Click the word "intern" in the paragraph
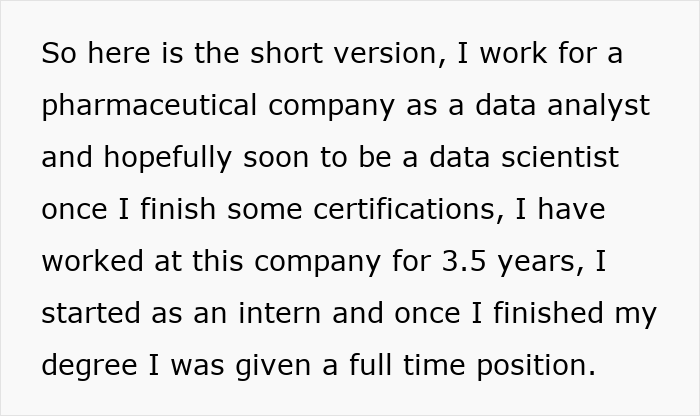This screenshot has height=416, width=700. (x=279, y=313)
